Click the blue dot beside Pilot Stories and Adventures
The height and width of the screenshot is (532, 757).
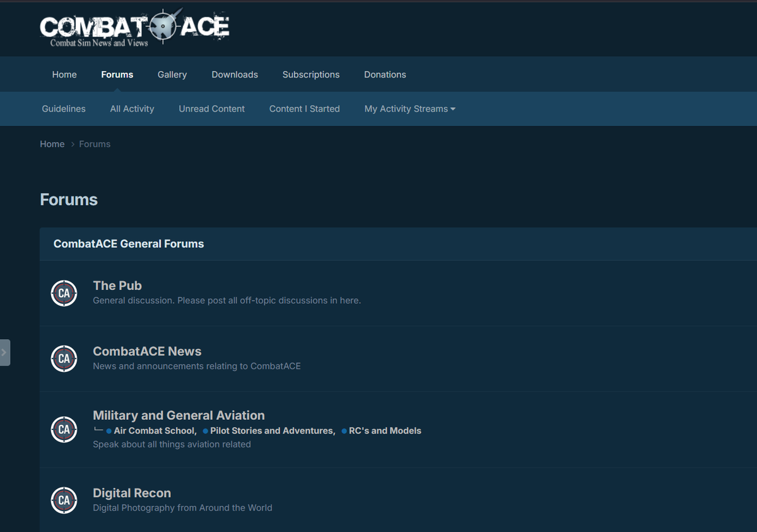pos(206,431)
